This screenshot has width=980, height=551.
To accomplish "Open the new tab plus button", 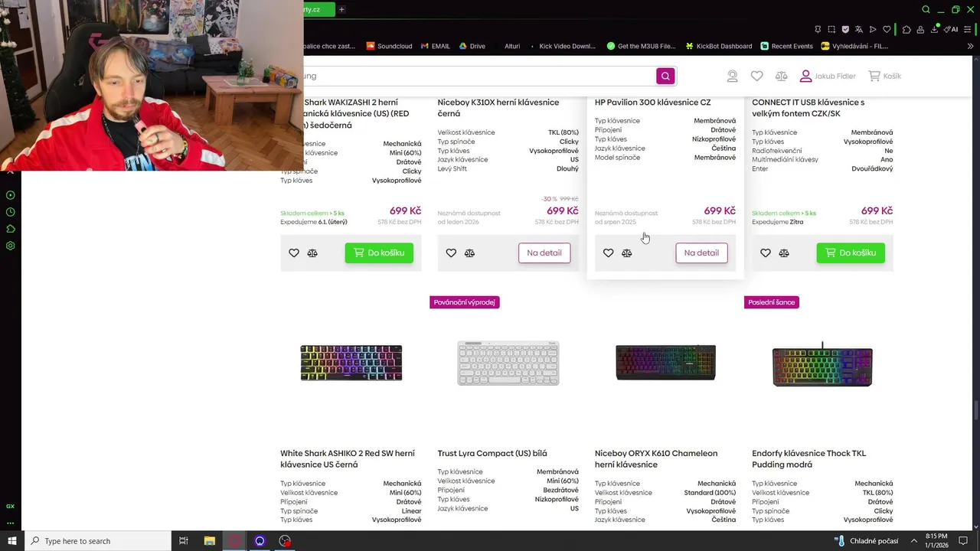I will (x=341, y=9).
